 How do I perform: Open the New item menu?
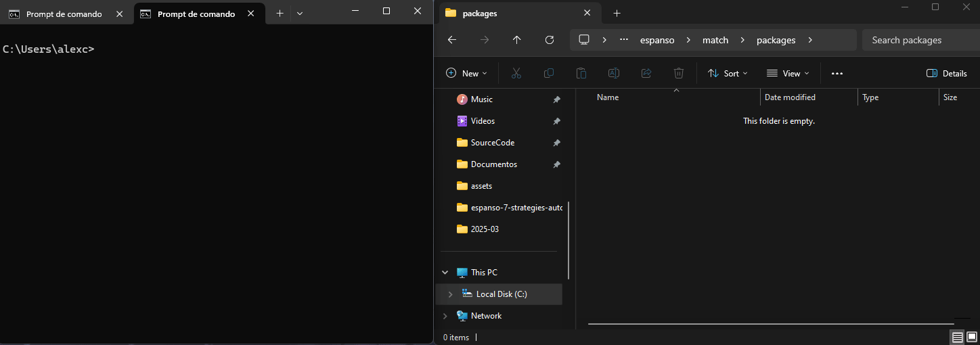pos(466,73)
